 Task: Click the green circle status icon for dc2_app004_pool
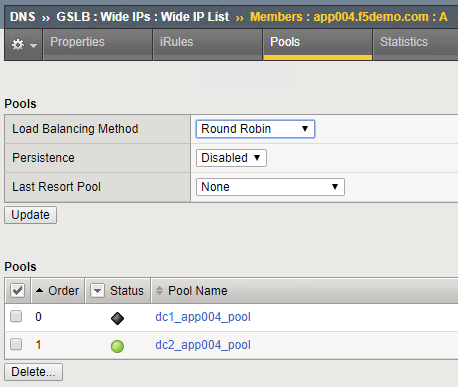[x=117, y=346]
